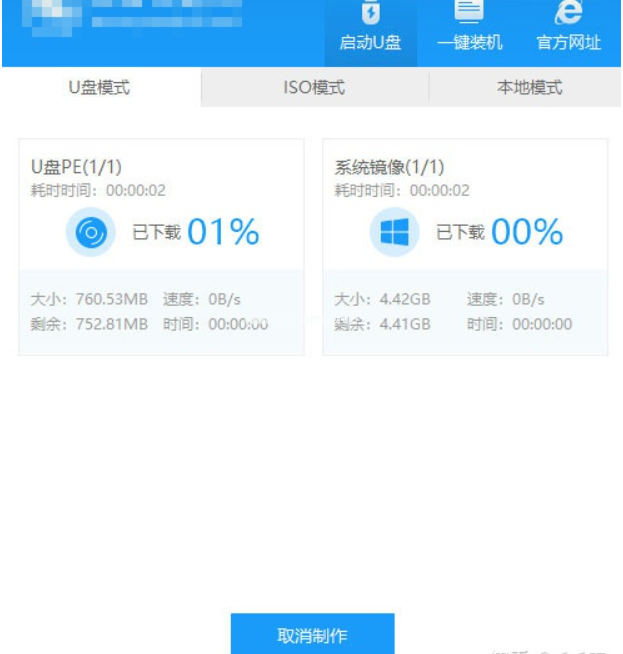This screenshot has width=623, height=654.
Task: Open the 官方网址 browser icon
Action: 569,14
